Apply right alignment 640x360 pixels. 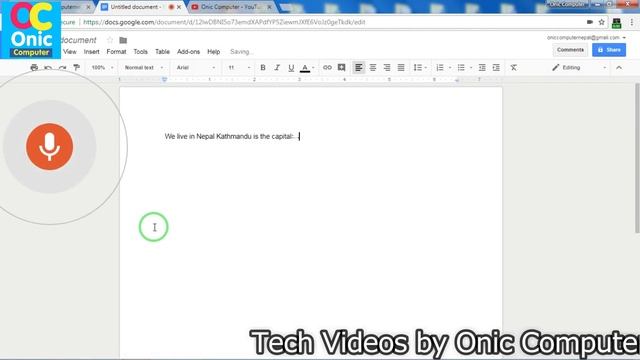coord(387,68)
